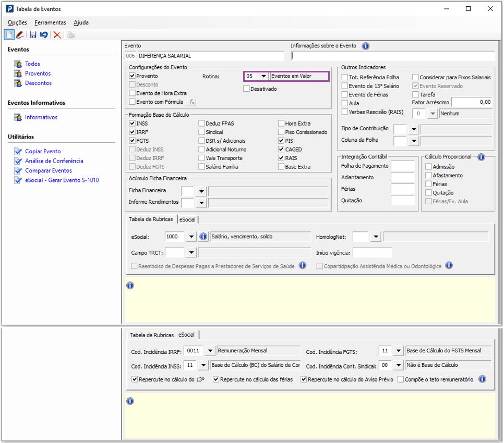Open the Informativos link
Screen dimensions: 504x443
[x=41, y=117]
